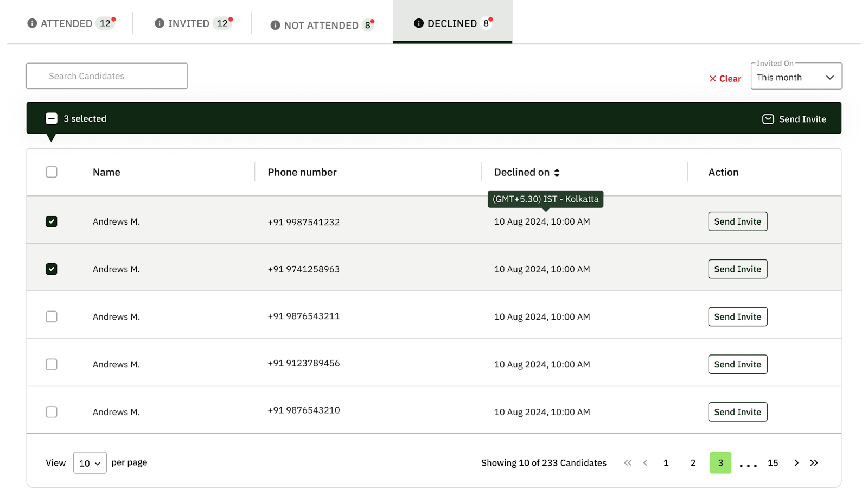The width and height of the screenshot is (868, 488).
Task: Open the Invited On filter dropdown
Action: (796, 76)
